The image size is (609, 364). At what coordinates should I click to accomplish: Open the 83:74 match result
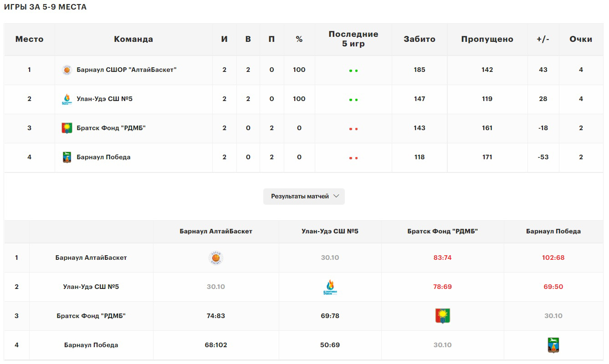click(443, 258)
